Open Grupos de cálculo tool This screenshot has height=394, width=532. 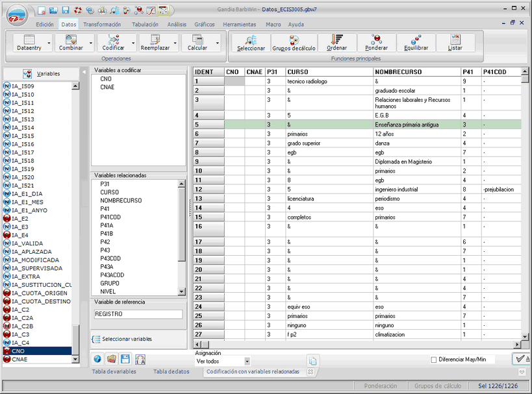(294, 40)
